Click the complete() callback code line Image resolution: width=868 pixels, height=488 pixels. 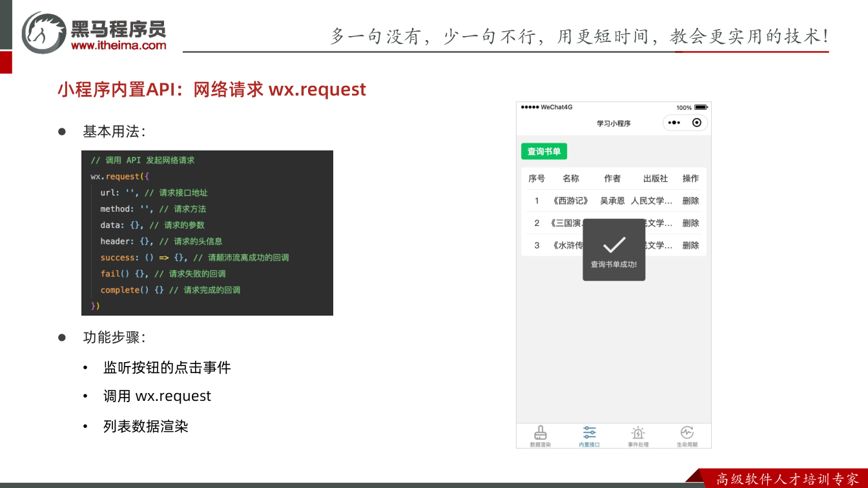click(x=170, y=290)
